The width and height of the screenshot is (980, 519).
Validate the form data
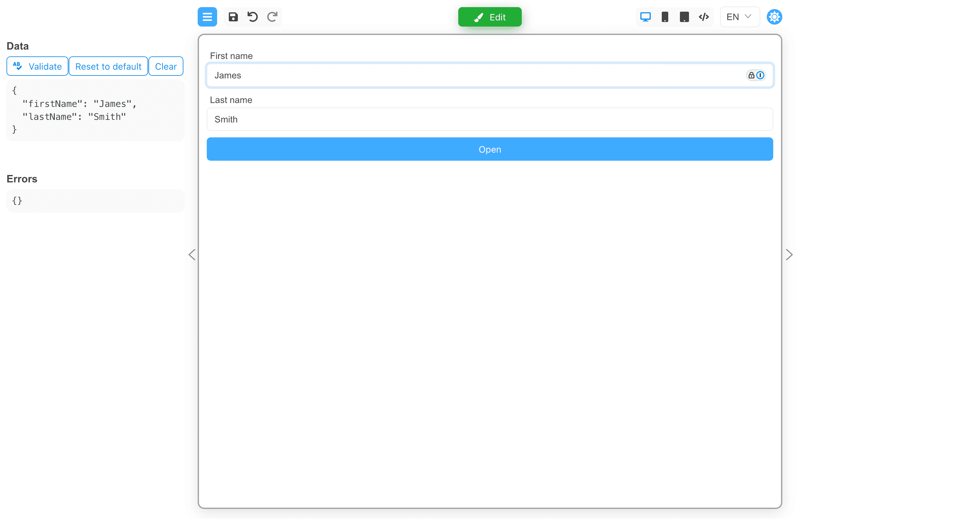[37, 66]
